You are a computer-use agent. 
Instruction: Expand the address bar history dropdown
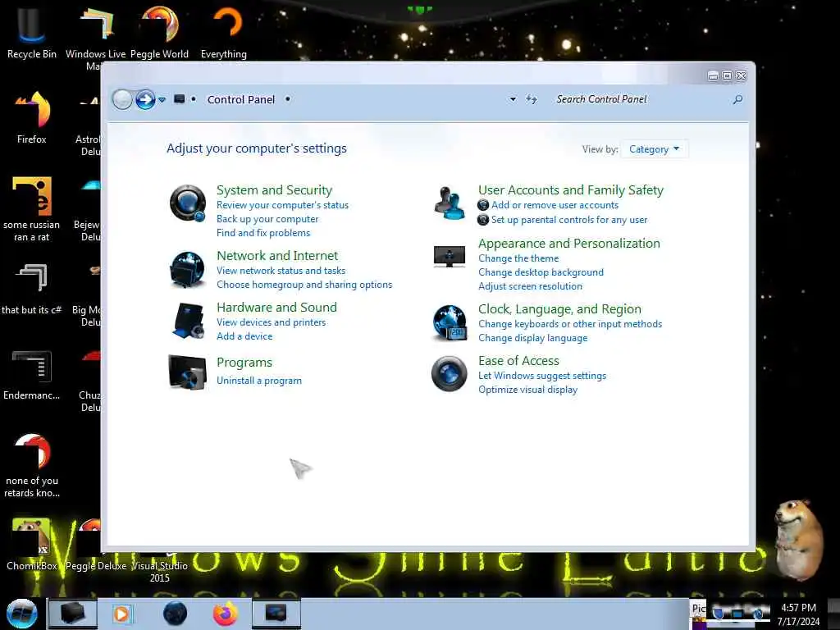coord(513,99)
